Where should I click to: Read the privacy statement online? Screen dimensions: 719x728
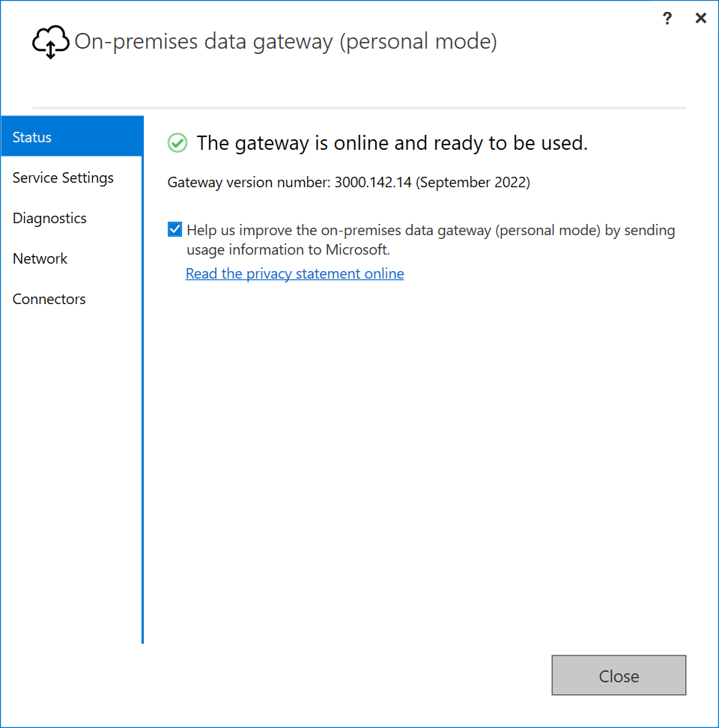click(x=294, y=273)
